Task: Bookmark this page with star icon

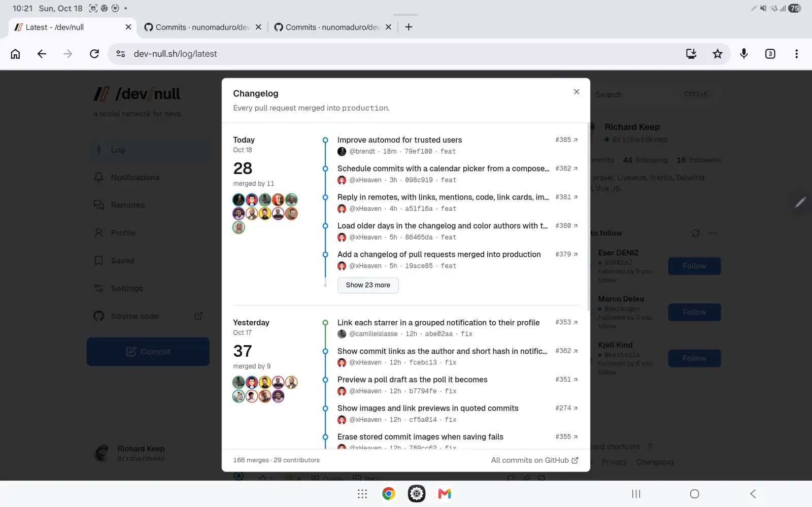Action: pyautogui.click(x=718, y=54)
